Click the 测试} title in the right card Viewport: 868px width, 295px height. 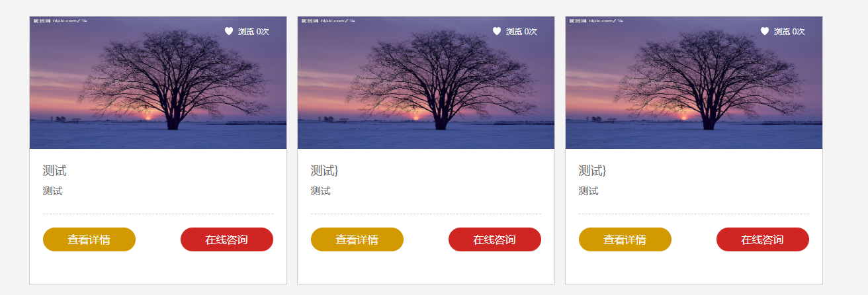point(593,171)
